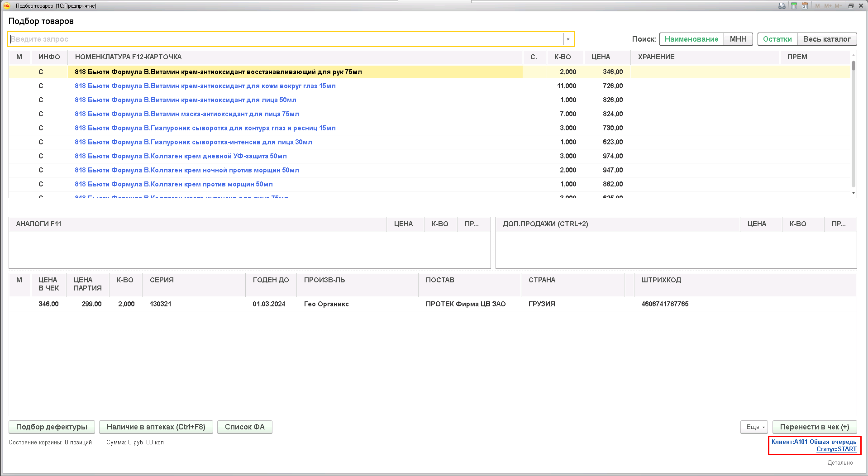This screenshot has height=476, width=868.
Task: Click the 1C application logo icon
Action: click(x=7, y=6)
